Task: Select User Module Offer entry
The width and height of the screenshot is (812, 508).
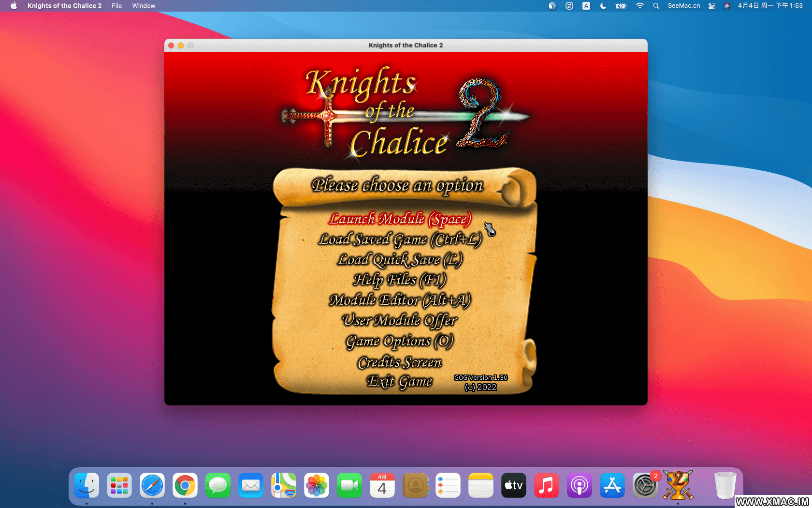Action: (x=400, y=321)
